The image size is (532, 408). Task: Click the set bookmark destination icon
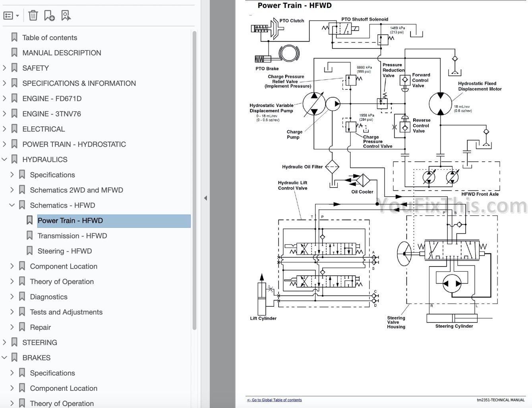click(66, 15)
